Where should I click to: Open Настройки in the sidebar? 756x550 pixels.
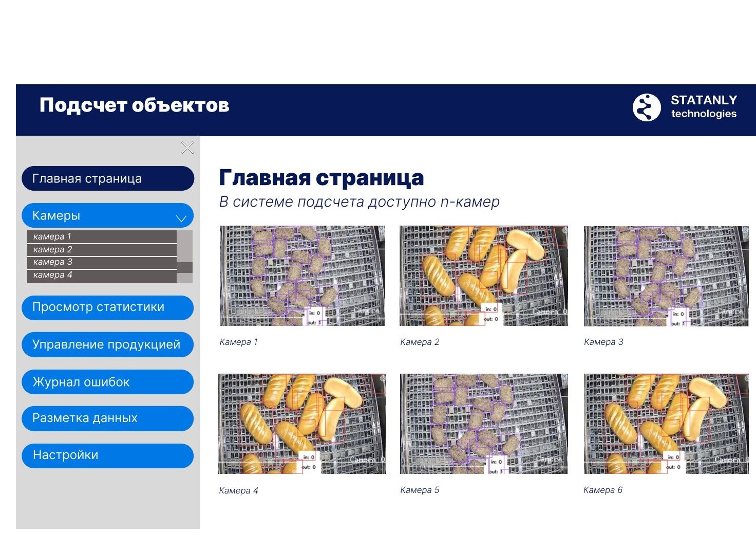coord(108,455)
